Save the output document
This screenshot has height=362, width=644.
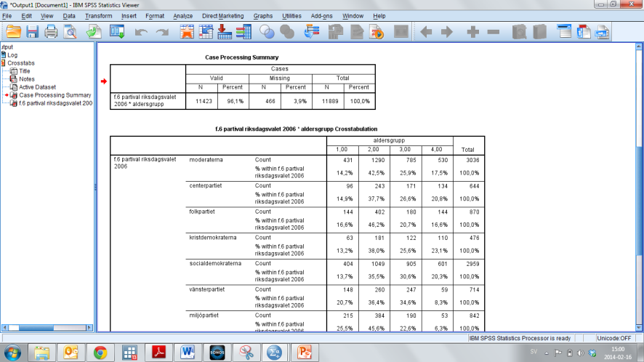[x=32, y=32]
